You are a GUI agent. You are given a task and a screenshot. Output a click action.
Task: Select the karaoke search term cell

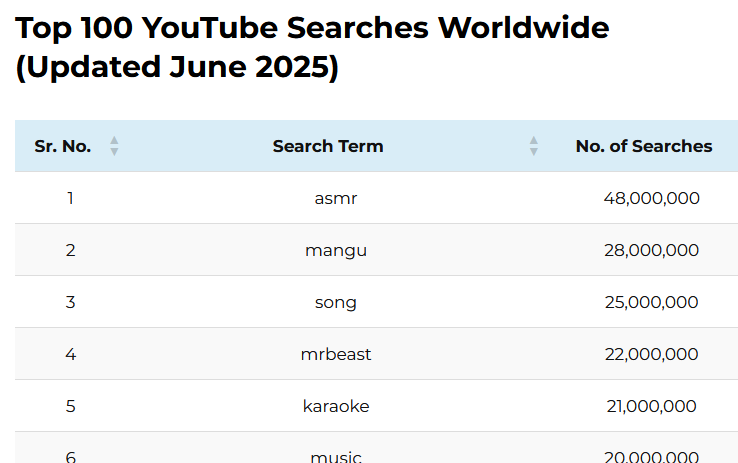tap(336, 406)
